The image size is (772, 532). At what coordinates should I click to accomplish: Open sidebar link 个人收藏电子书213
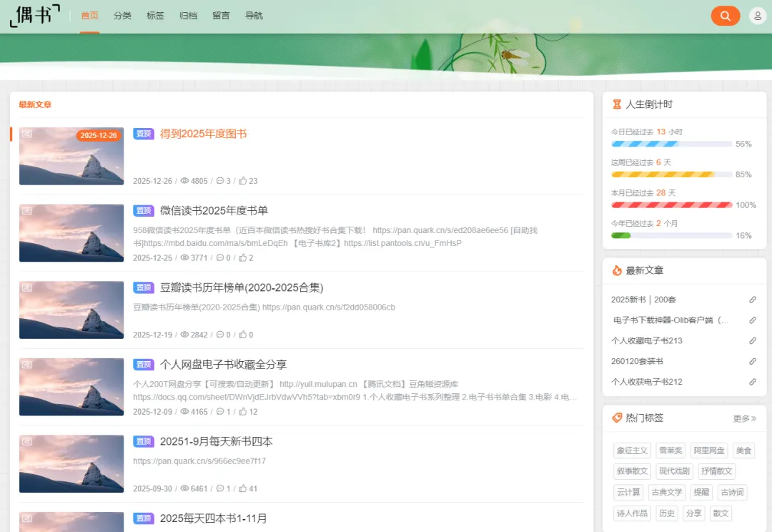(646, 341)
